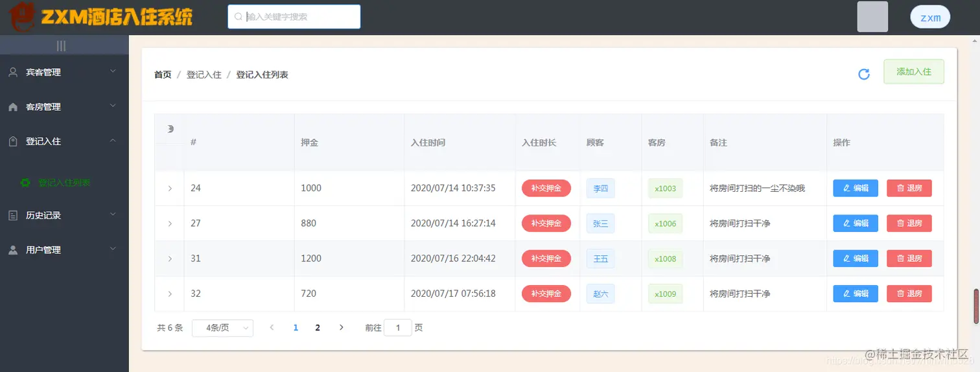
Task: Click guest tag 李四
Action: (x=601, y=189)
